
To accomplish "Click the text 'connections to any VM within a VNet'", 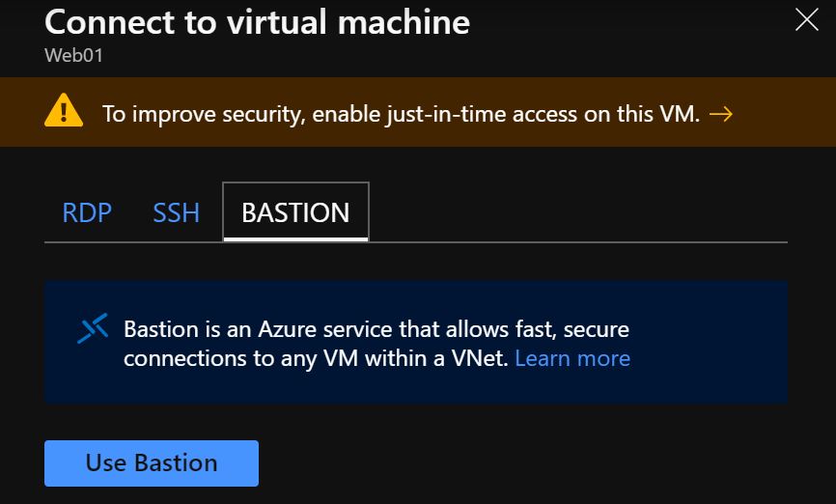I will 316,358.
